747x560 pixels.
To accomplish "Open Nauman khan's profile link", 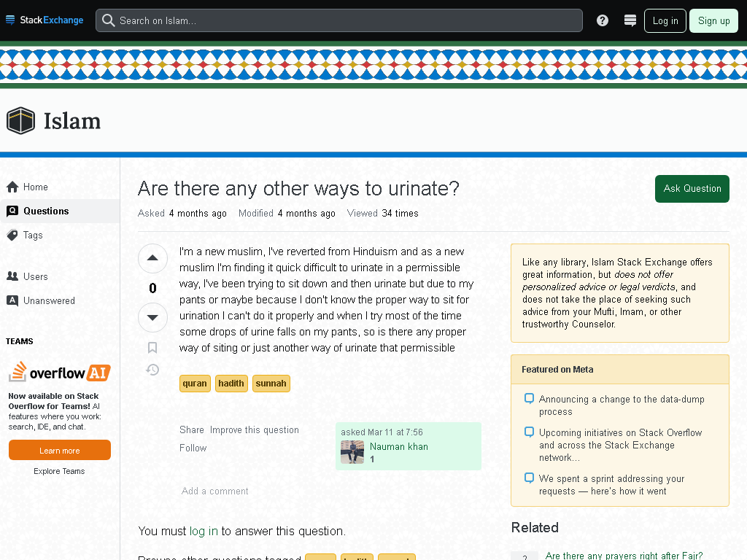I will coord(399,446).
